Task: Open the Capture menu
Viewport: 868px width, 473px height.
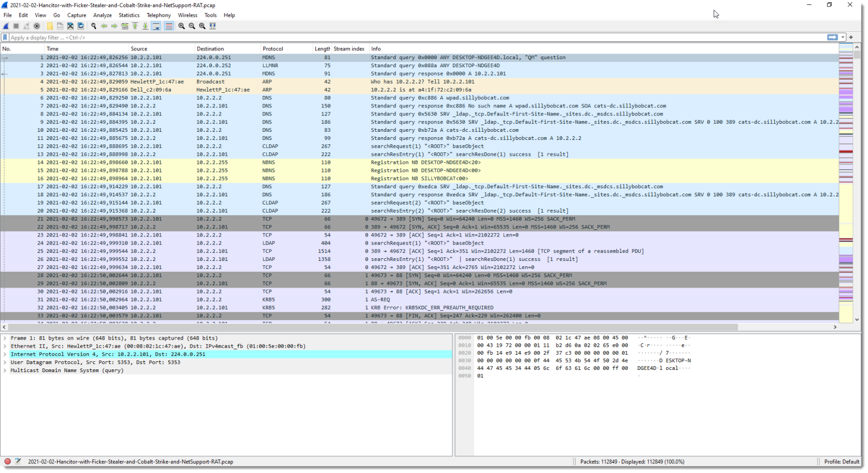Action: click(76, 15)
